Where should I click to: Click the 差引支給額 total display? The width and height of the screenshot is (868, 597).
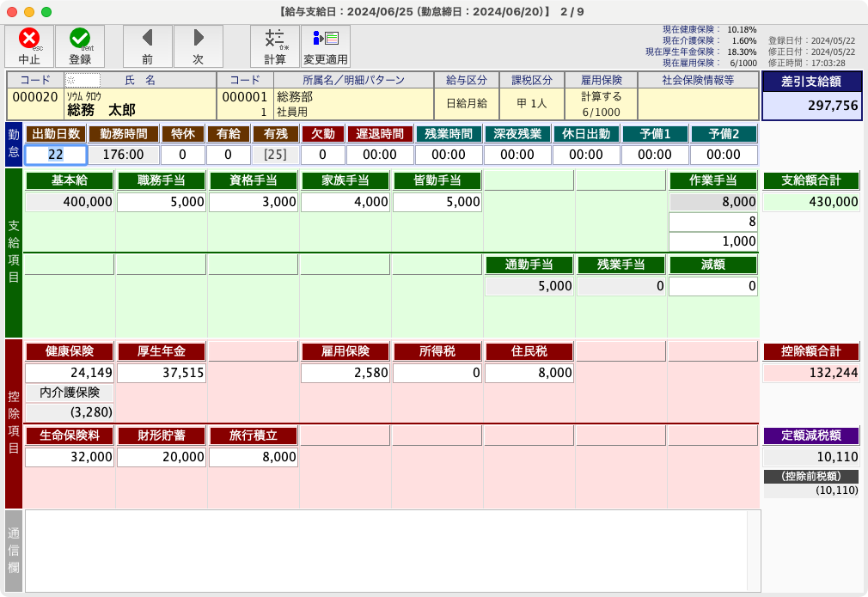(x=811, y=106)
